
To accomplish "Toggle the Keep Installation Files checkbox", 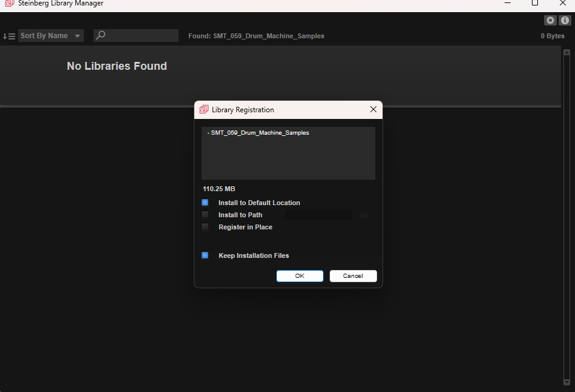I will pos(205,255).
